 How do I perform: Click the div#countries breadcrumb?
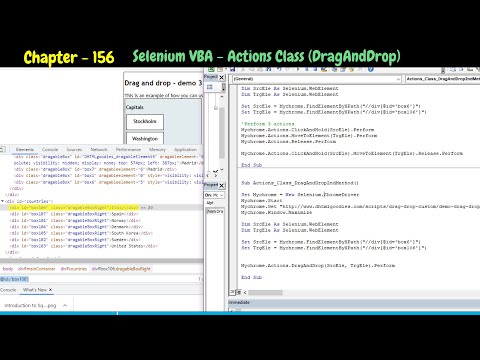point(74,269)
